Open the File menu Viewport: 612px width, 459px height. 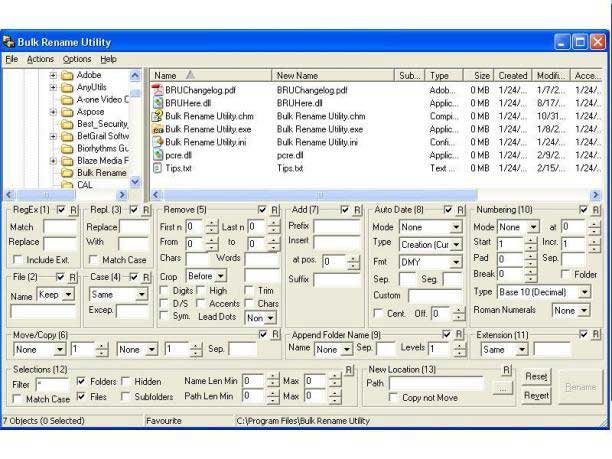coord(12,59)
